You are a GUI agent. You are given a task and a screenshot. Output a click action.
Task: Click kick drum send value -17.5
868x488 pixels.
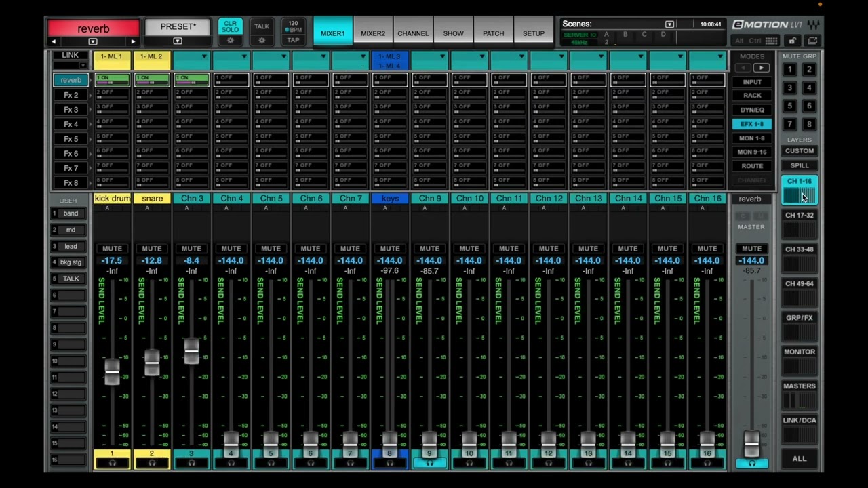tap(112, 260)
